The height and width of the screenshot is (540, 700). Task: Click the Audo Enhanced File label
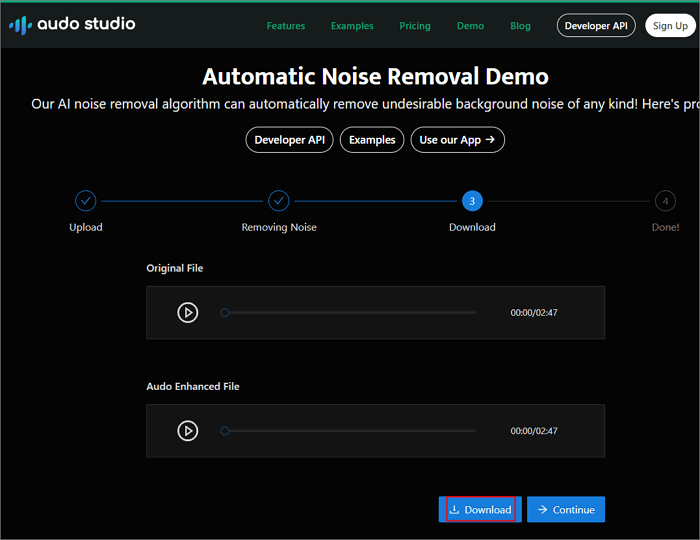click(x=193, y=386)
